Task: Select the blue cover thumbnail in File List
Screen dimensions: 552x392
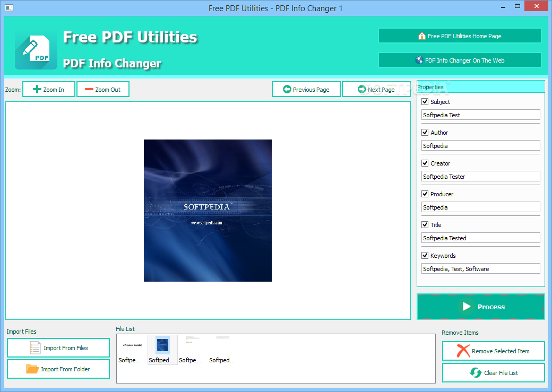Action: click(162, 350)
